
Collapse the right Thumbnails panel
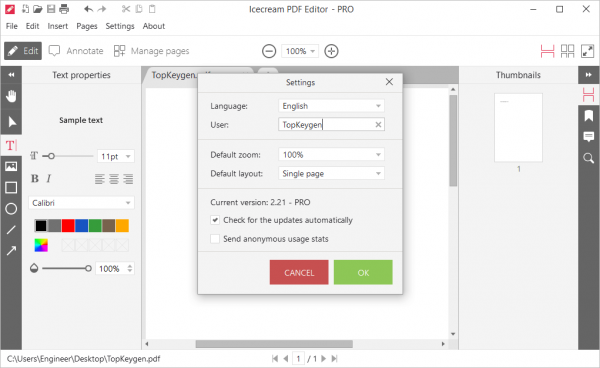coord(589,75)
